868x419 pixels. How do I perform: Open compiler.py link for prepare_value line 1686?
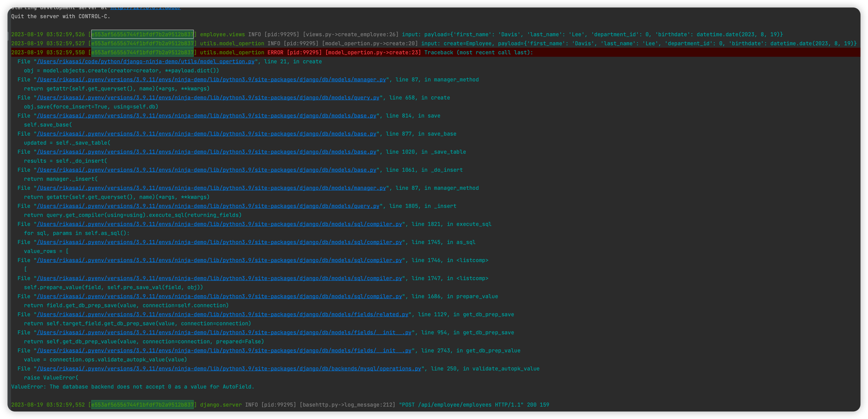click(219, 297)
